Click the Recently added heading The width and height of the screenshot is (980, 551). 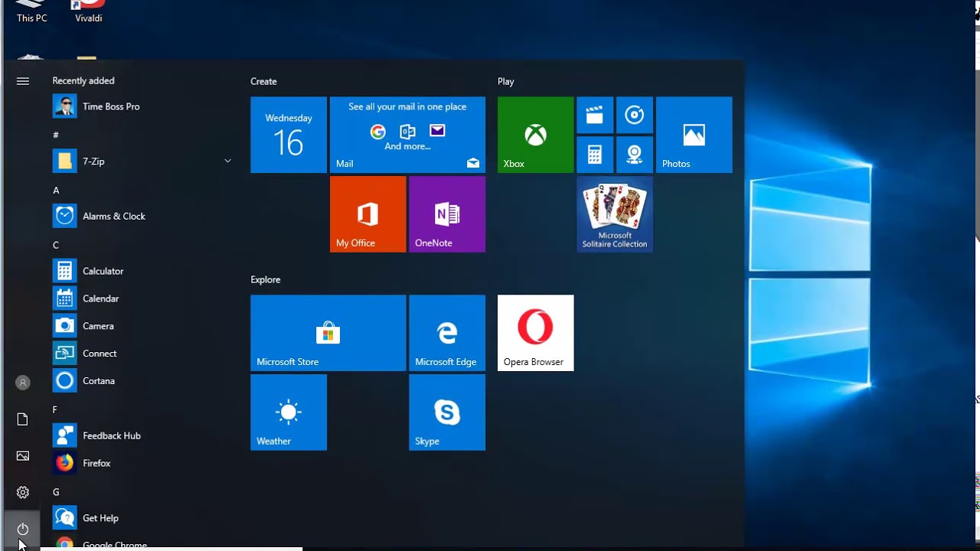pyautogui.click(x=83, y=81)
